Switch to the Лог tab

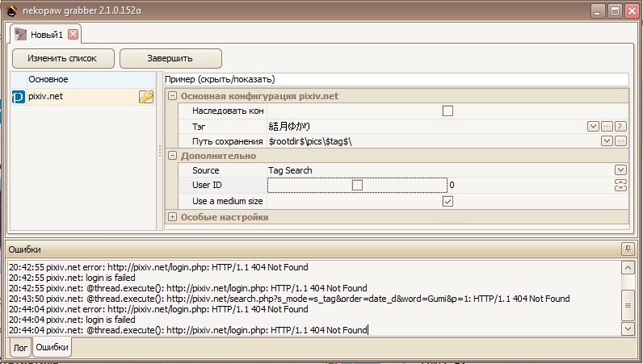(x=20, y=348)
